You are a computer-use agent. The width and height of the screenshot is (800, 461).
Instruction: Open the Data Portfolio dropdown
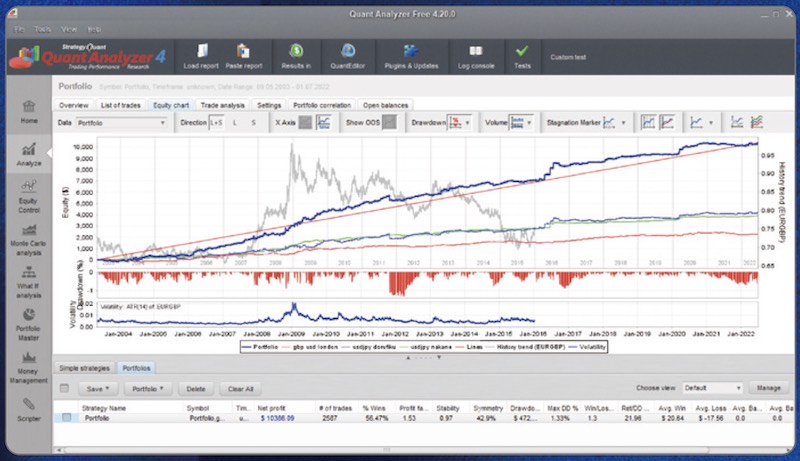(x=122, y=123)
